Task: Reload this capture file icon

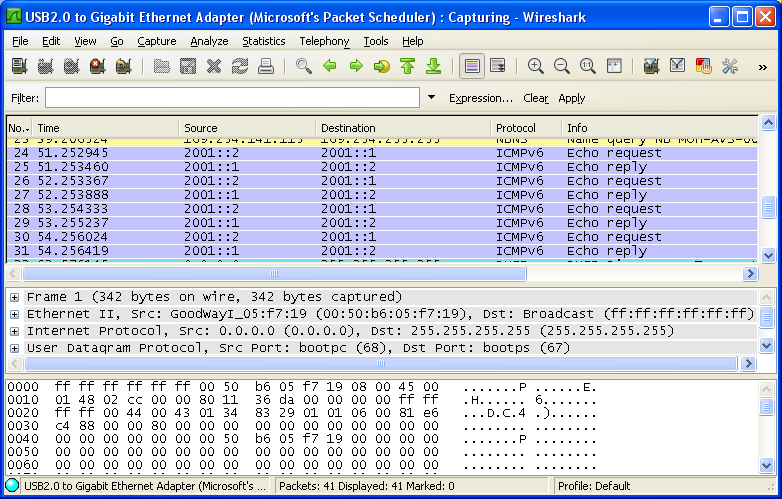Action: coord(240,66)
